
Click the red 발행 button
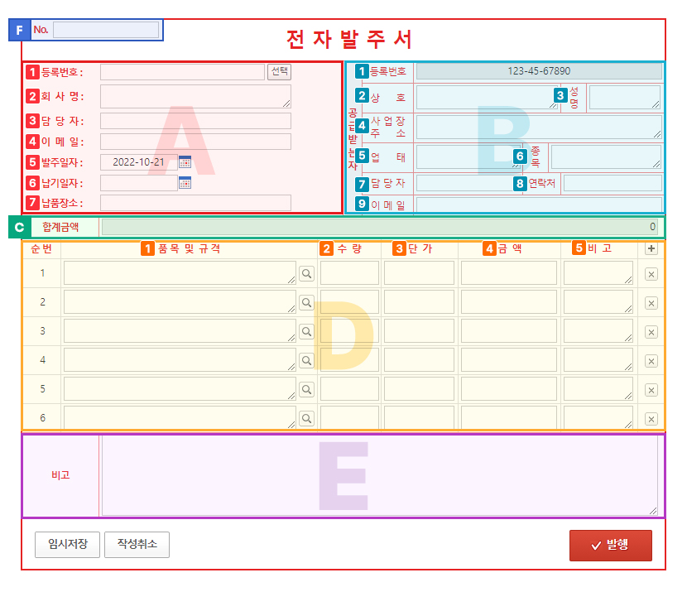(x=610, y=545)
